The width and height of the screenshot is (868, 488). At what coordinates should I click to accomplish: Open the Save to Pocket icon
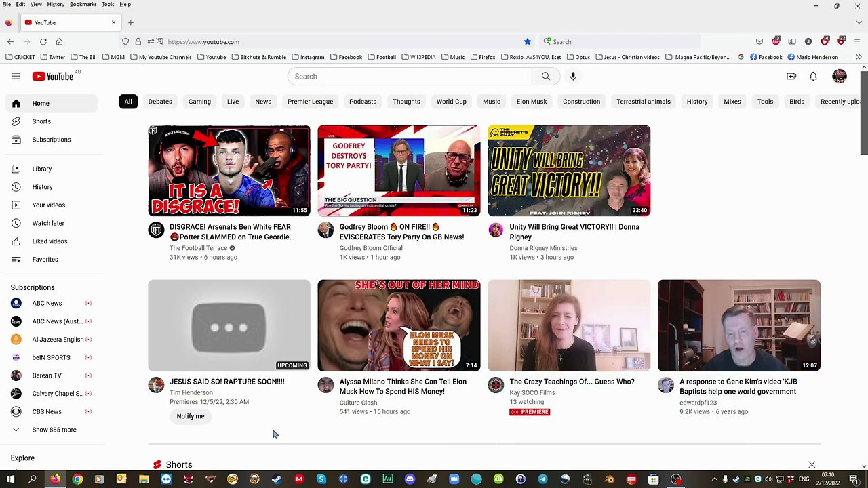759,42
